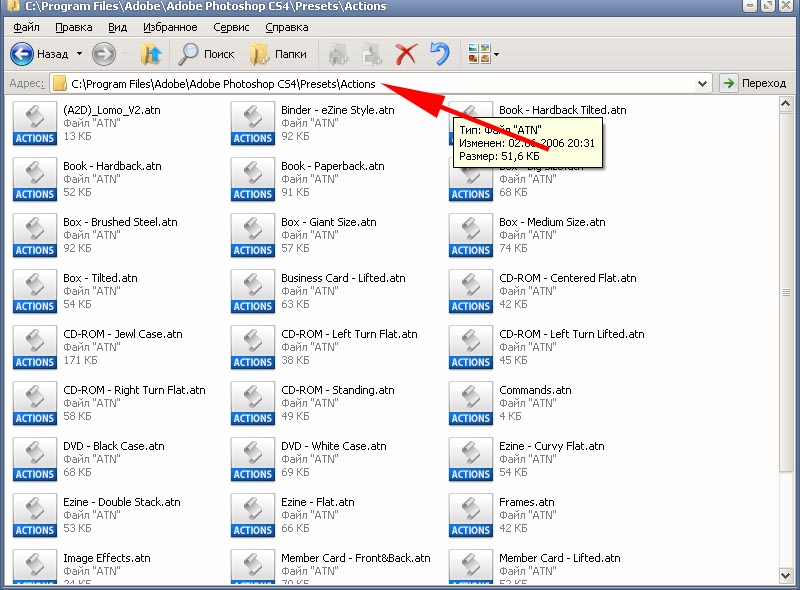Screen dimensions: 800x590
Task: Close the Actions folder window
Action: [x=786, y=6]
